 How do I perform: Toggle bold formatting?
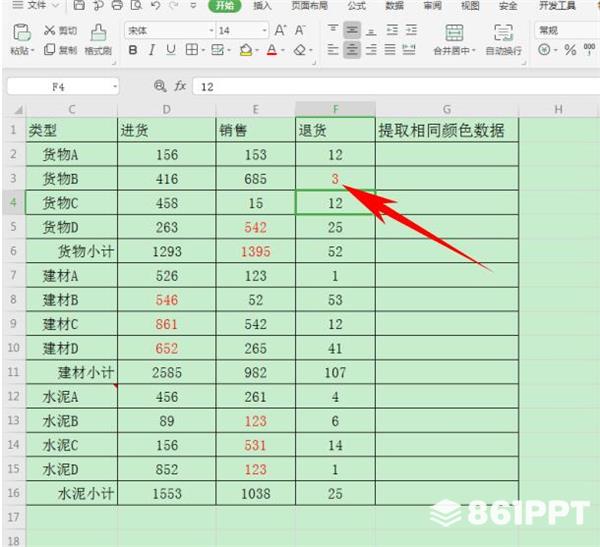point(133,50)
